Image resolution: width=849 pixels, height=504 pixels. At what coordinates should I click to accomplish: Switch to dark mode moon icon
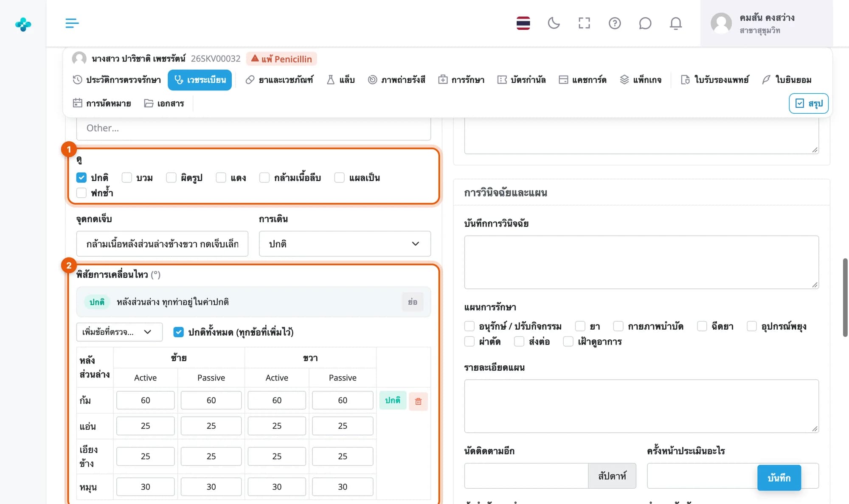[x=554, y=23]
